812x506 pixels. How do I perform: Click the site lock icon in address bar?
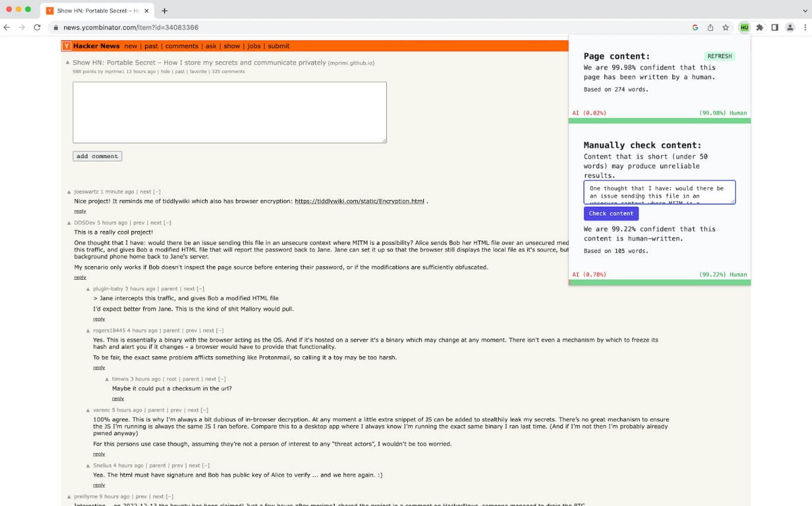coord(56,27)
